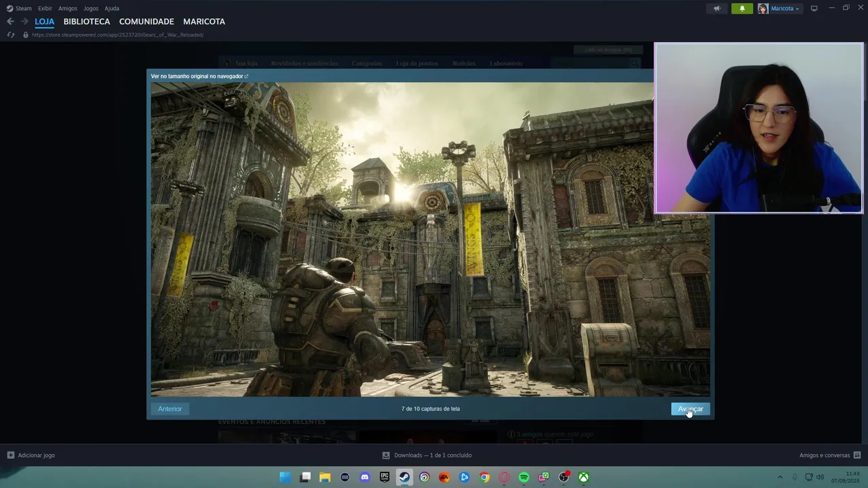Open the Exibir menu
Screen dimensions: 868x488
click(45, 8)
